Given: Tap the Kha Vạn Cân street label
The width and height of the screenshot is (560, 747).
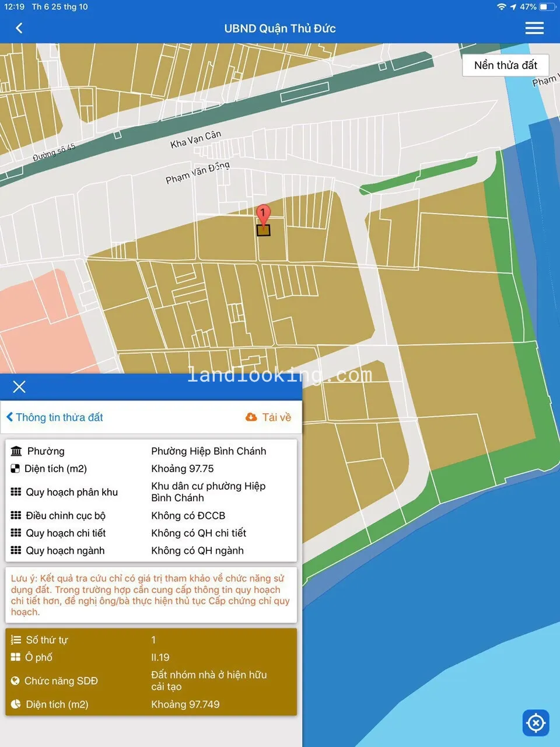Looking at the screenshot, I should click(195, 139).
